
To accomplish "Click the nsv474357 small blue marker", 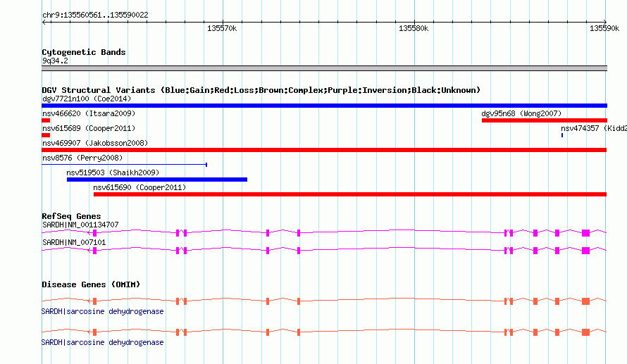I will [x=562, y=135].
